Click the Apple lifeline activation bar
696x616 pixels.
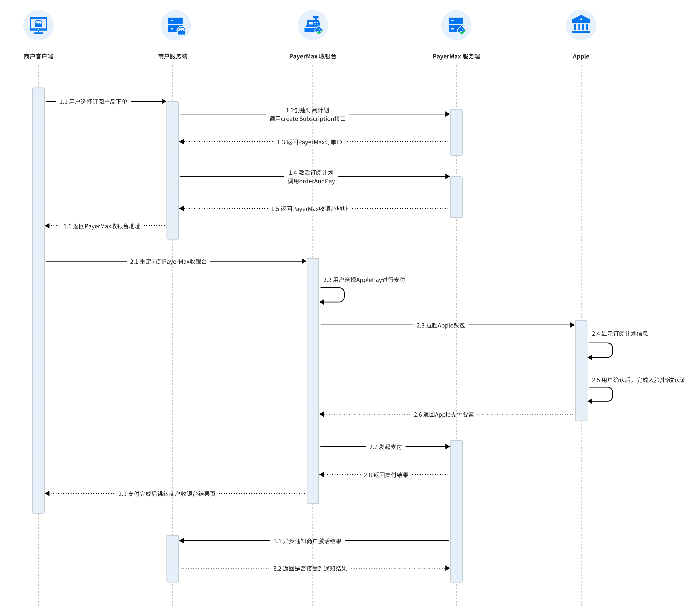point(581,371)
